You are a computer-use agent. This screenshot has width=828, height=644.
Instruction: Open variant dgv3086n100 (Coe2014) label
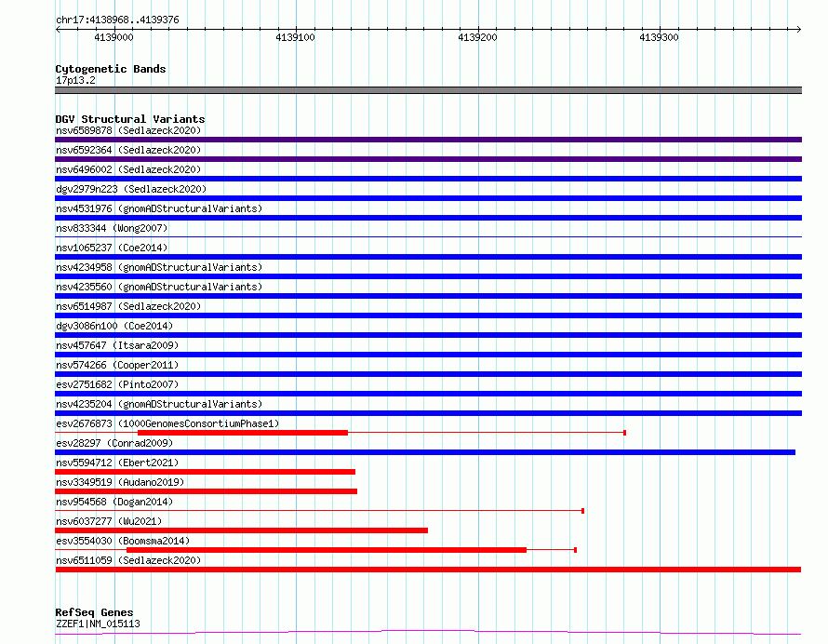point(114,326)
